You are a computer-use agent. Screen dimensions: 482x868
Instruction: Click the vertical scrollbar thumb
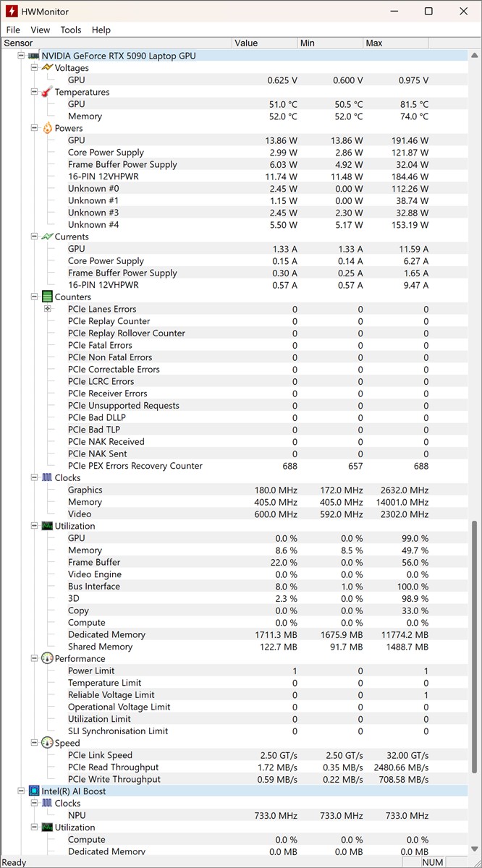point(475,644)
